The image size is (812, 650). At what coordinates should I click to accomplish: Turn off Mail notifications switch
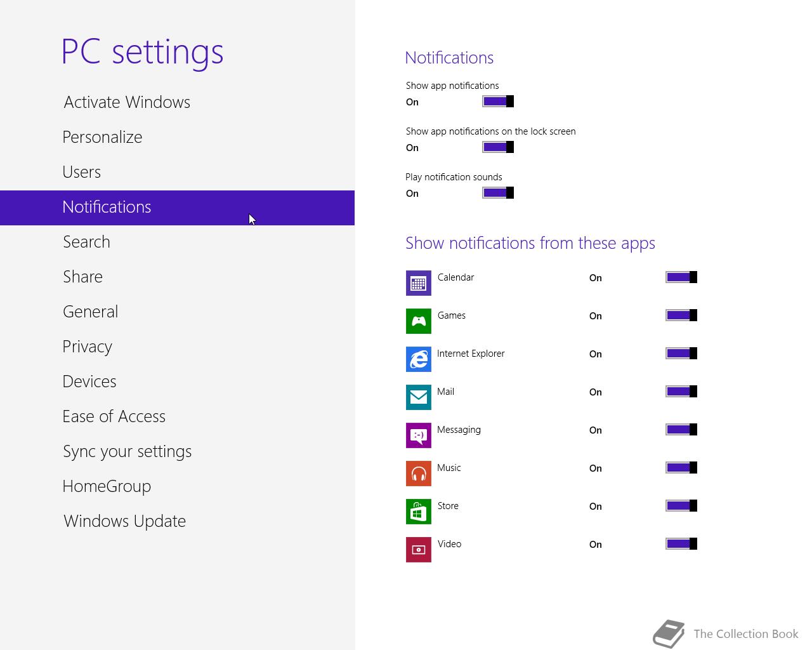681,392
